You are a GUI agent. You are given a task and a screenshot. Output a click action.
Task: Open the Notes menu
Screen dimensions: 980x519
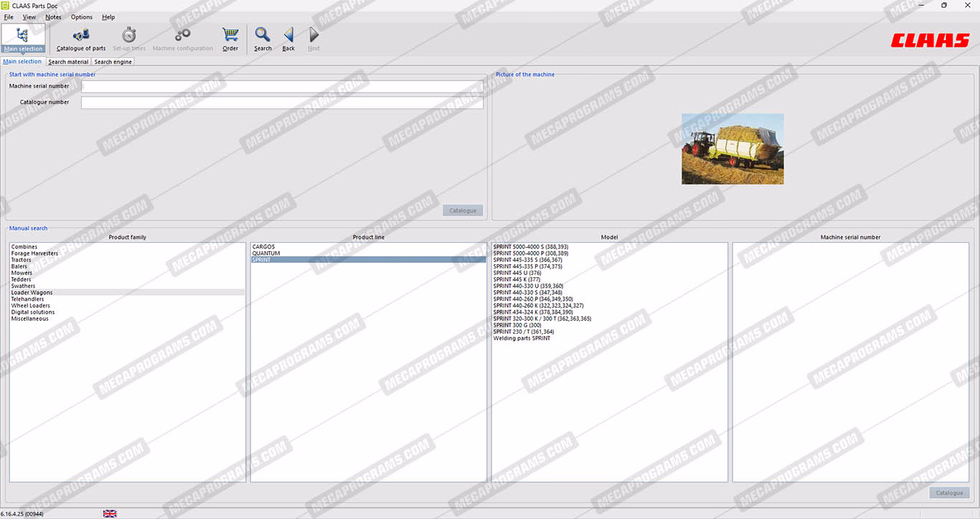click(53, 17)
